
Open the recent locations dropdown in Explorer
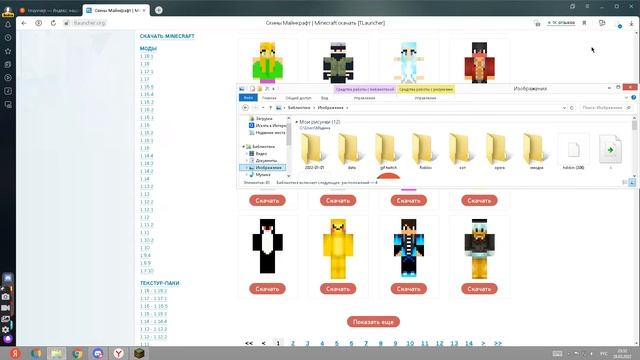263,108
